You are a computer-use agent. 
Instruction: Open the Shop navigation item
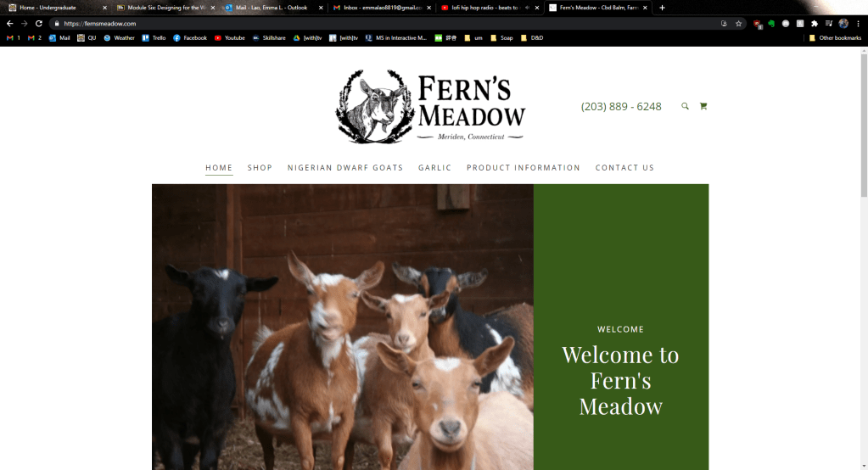click(260, 168)
